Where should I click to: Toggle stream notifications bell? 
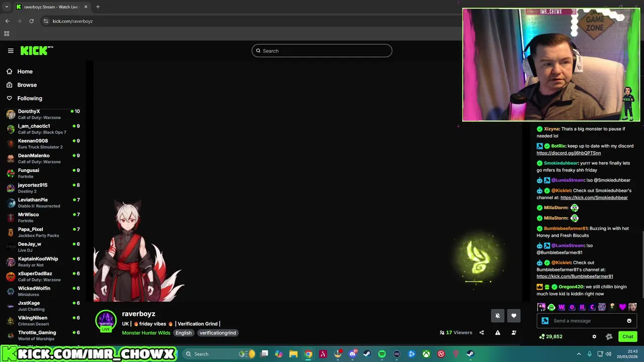(x=497, y=316)
